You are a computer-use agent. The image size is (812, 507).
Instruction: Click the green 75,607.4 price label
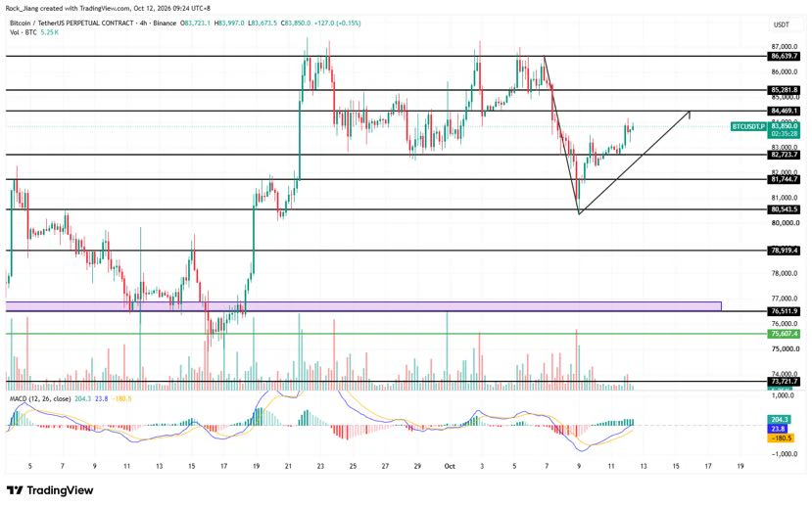pyautogui.click(x=784, y=334)
